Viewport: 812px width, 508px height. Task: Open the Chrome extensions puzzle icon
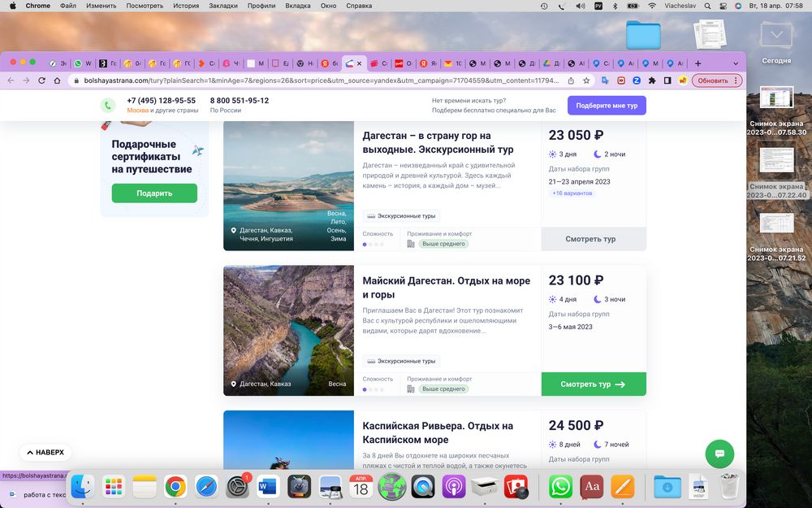tap(651, 80)
